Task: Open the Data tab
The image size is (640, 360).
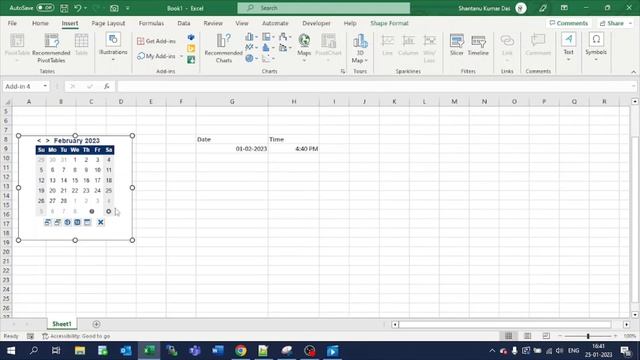Action: point(184,23)
